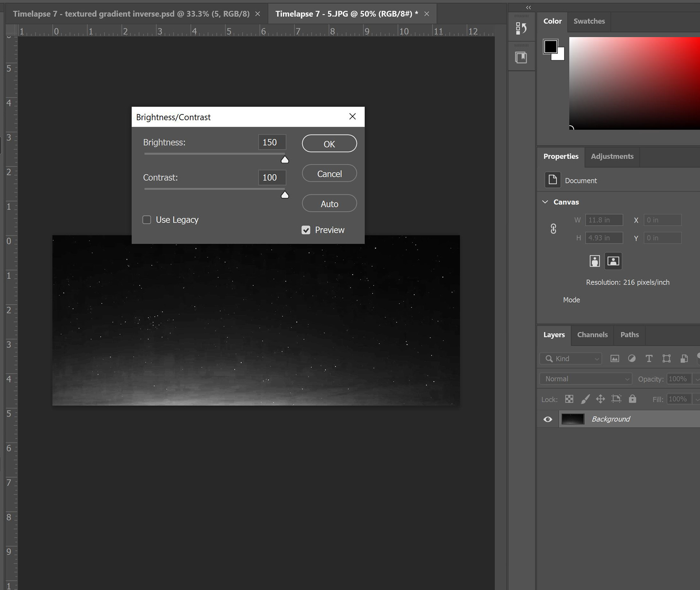Collapse the Canvas section
The image size is (700, 590).
(x=545, y=202)
